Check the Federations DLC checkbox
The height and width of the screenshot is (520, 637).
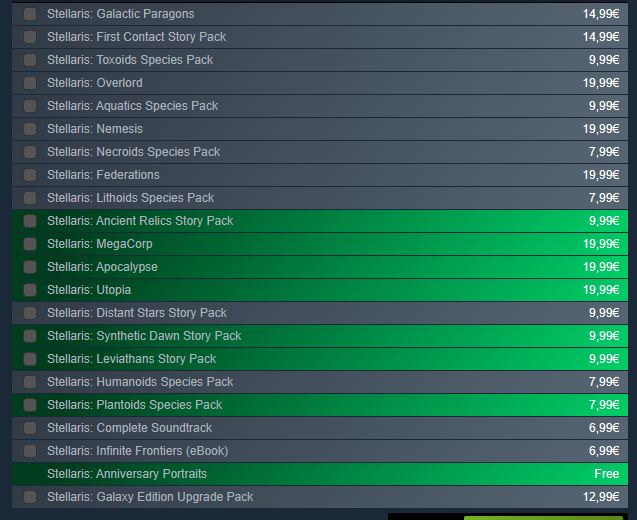pyautogui.click(x=30, y=175)
